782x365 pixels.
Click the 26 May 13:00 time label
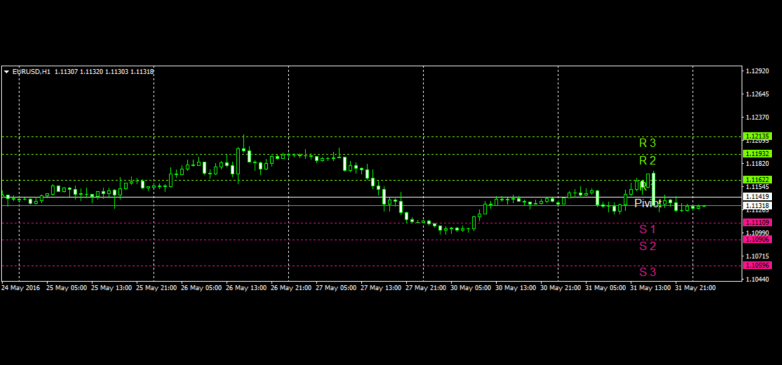[246, 288]
